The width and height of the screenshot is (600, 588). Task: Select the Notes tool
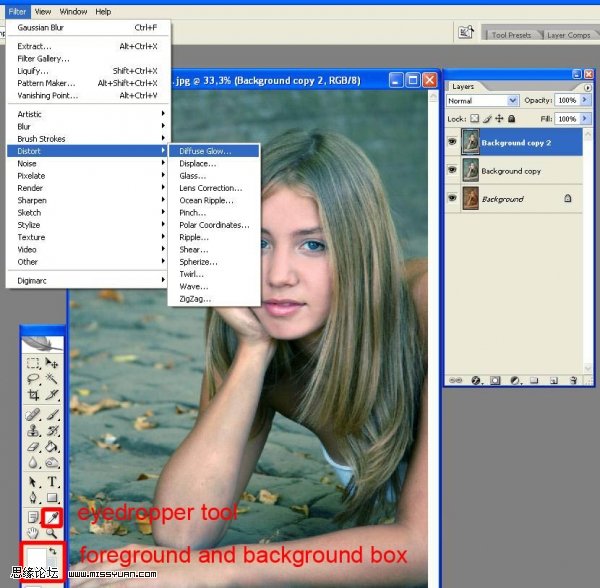tap(33, 518)
